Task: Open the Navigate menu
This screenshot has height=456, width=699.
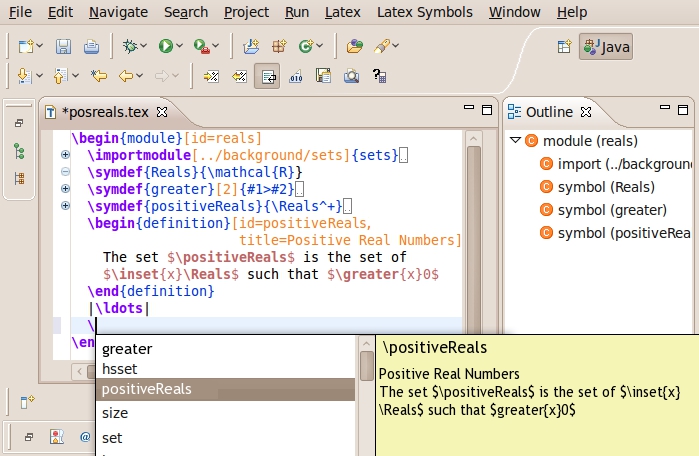Action: point(118,12)
